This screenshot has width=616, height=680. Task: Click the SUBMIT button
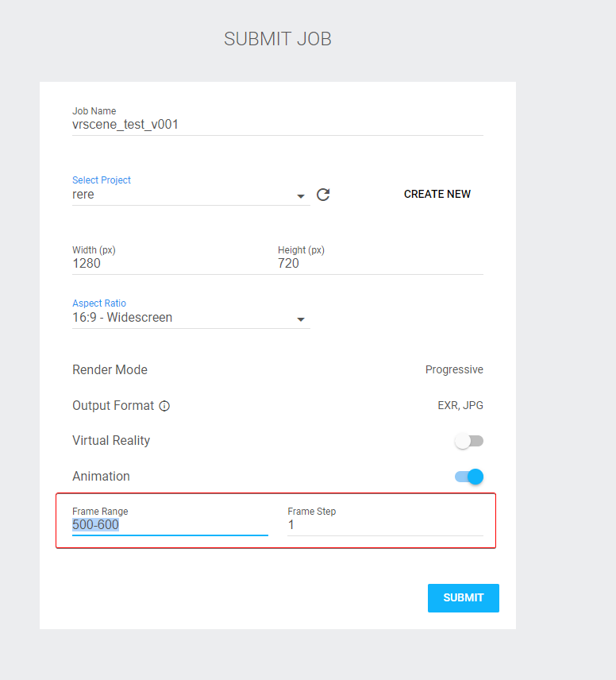tap(463, 598)
